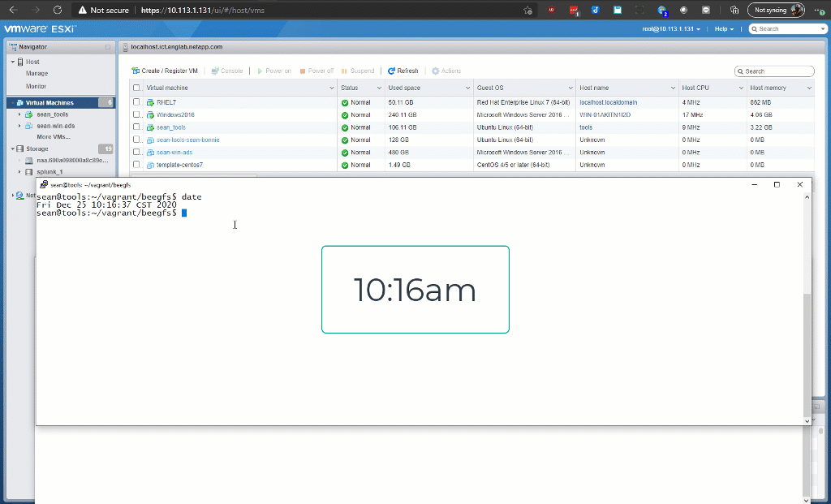Screen dimensions: 831x504
Task: Minimize the Navigator panel
Action: point(108,47)
